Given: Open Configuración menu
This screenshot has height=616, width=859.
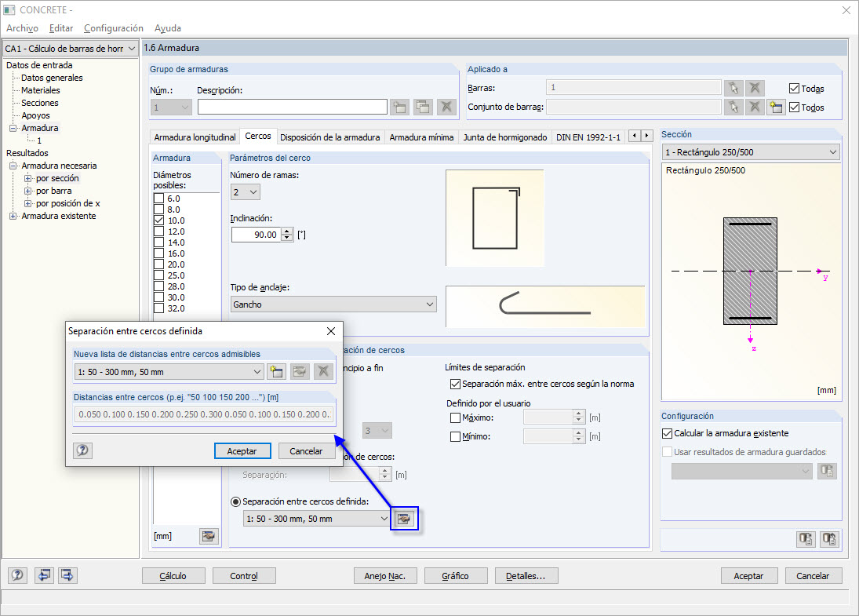Looking at the screenshot, I should 114,28.
